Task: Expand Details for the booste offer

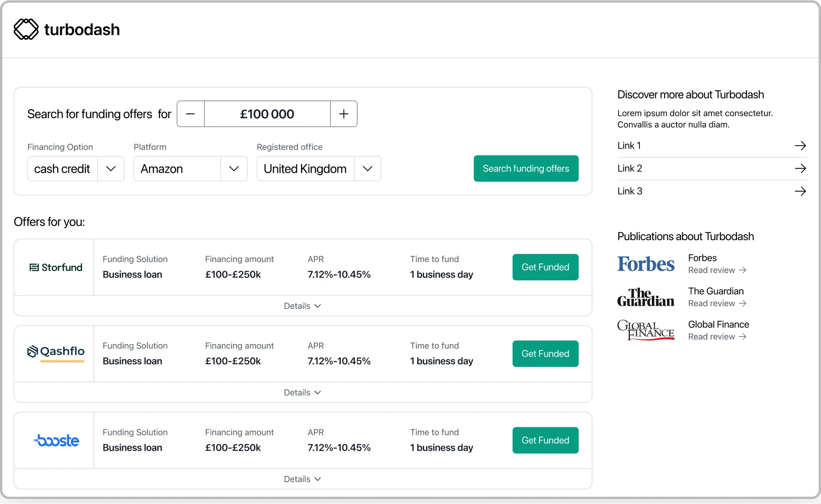Action: [302, 479]
